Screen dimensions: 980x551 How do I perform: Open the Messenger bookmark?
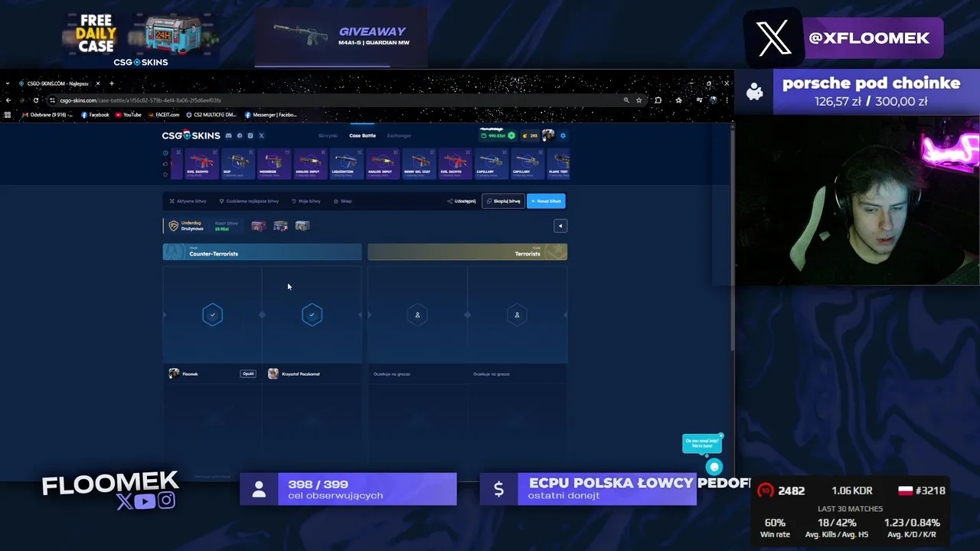[x=270, y=115]
